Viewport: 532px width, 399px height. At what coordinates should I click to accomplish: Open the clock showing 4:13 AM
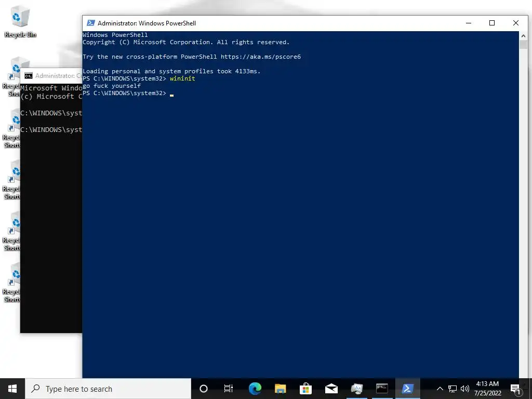coord(487,389)
